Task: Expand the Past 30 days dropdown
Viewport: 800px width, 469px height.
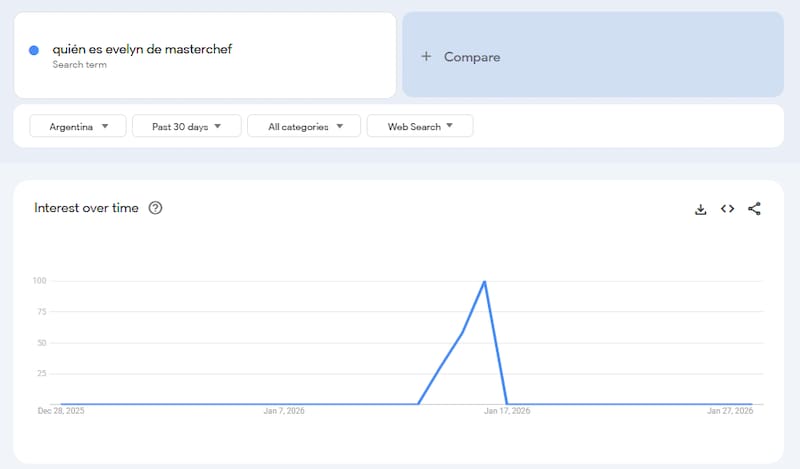Action: click(x=187, y=126)
